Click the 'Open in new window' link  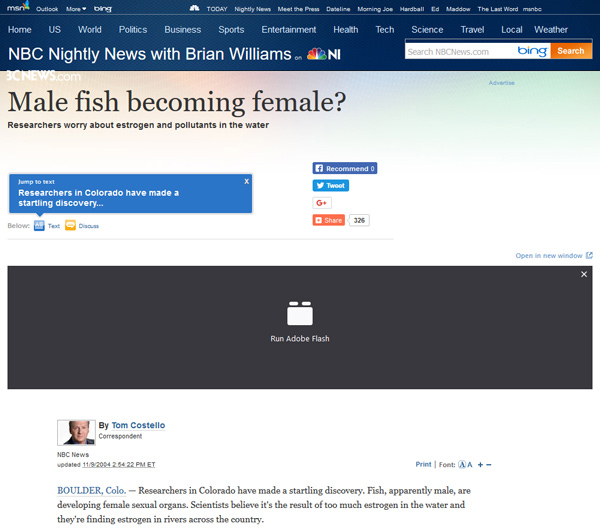click(x=549, y=256)
